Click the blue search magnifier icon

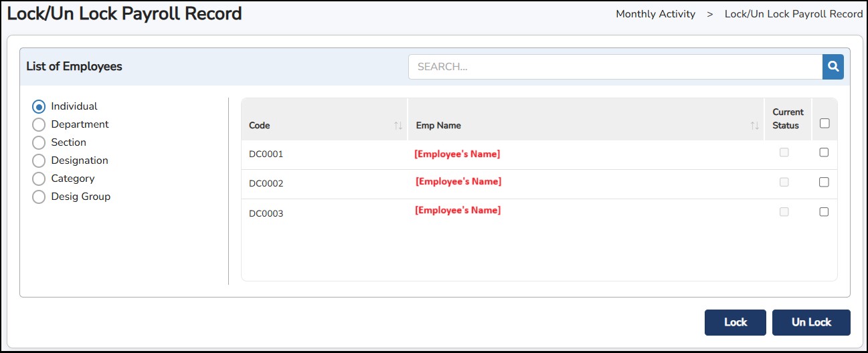click(833, 67)
